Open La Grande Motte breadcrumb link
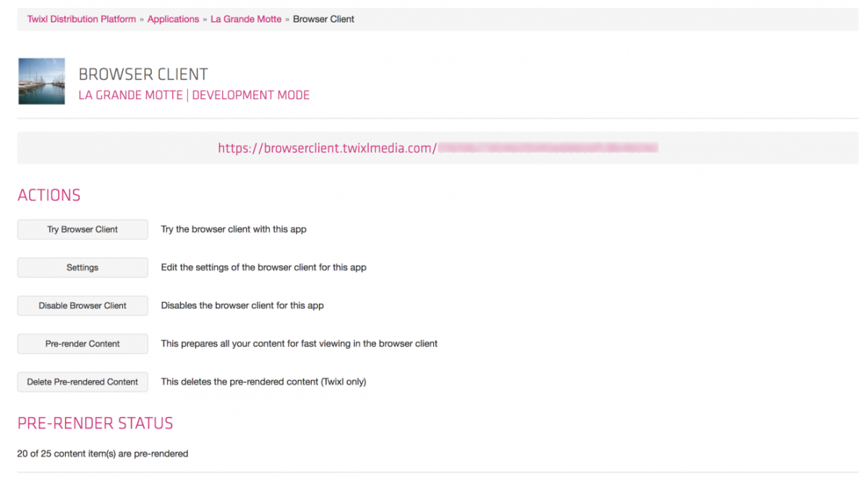 (x=246, y=20)
